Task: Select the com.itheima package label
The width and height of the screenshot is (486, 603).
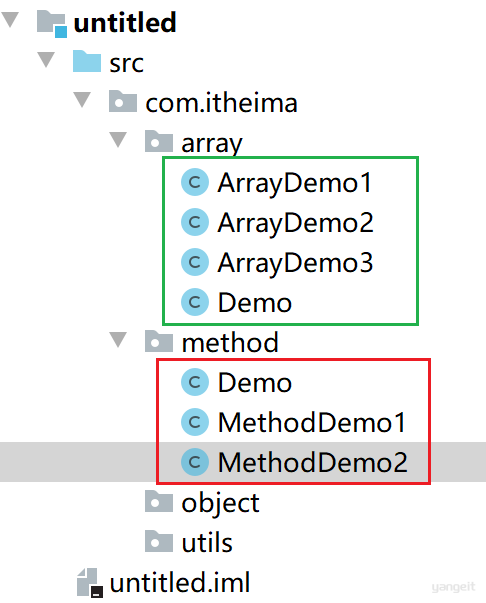Action: pos(221,103)
